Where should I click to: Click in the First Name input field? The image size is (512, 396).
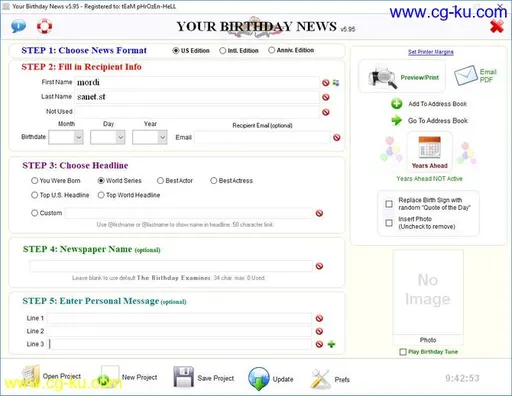click(x=197, y=82)
